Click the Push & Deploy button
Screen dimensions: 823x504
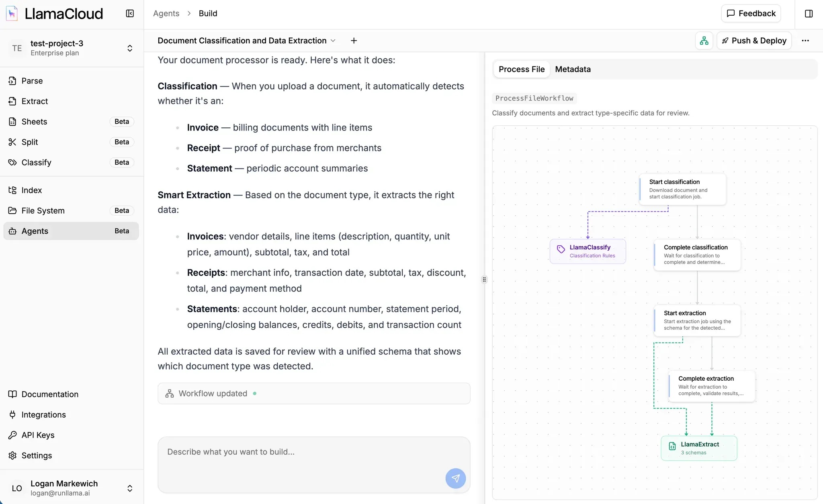pos(753,40)
